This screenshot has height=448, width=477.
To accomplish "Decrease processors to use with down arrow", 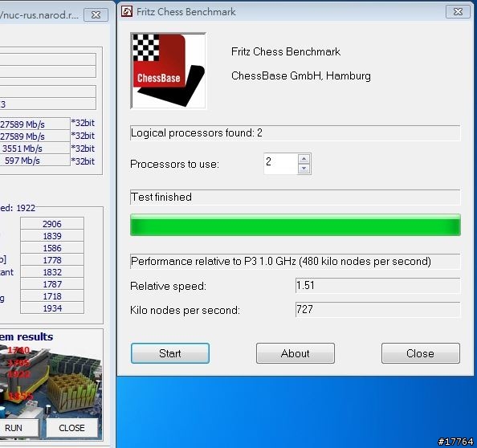I will pos(304,168).
